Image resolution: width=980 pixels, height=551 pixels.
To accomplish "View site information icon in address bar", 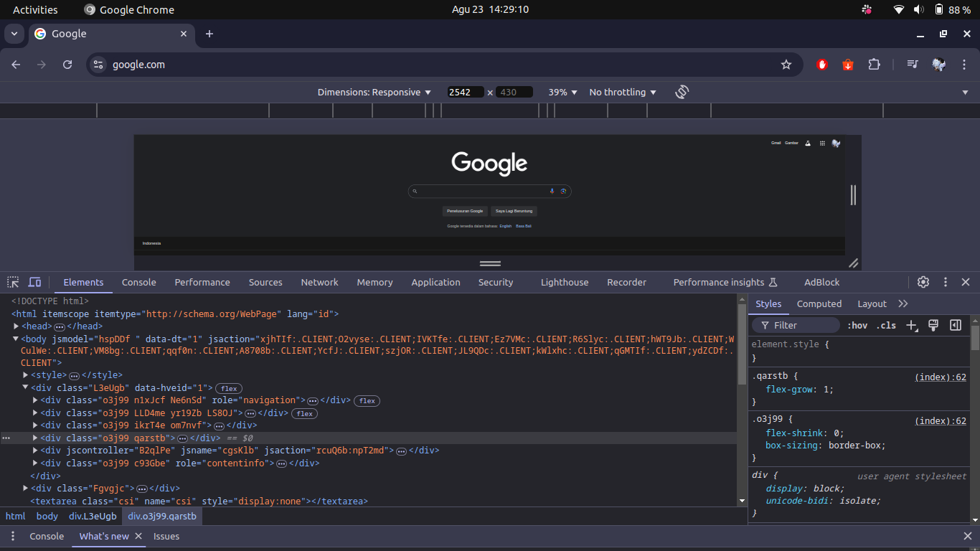I will pyautogui.click(x=99, y=65).
